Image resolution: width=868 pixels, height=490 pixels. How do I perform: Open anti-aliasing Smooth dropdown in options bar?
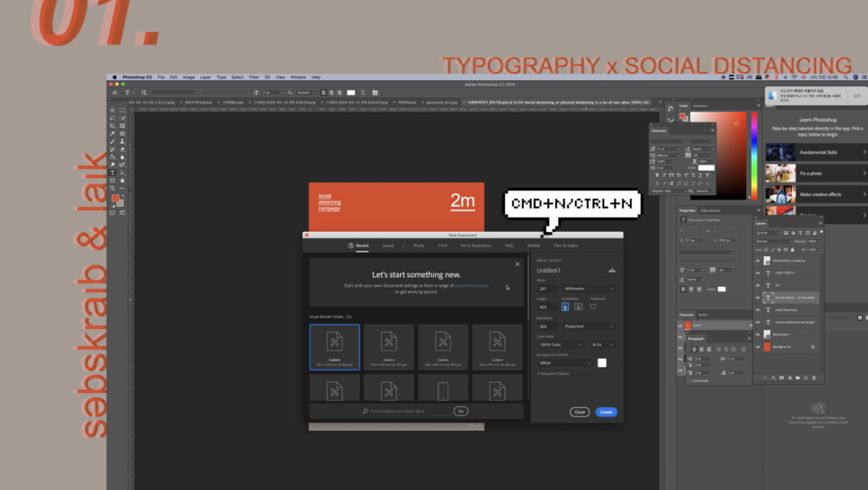pyautogui.click(x=306, y=93)
